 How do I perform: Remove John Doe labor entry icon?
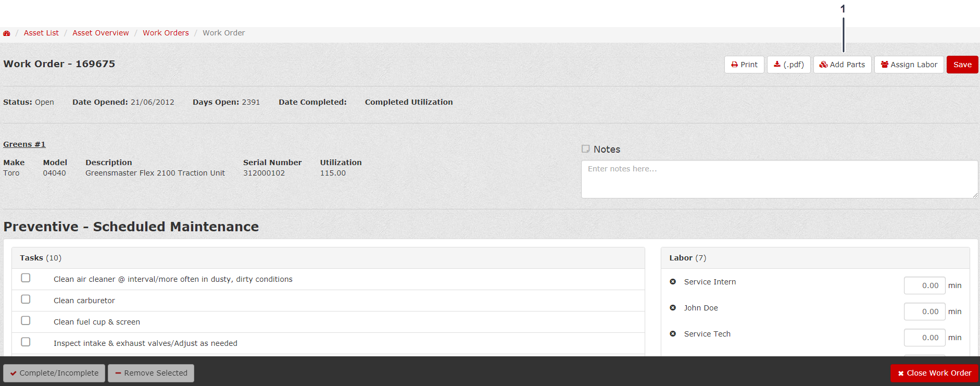(x=673, y=308)
